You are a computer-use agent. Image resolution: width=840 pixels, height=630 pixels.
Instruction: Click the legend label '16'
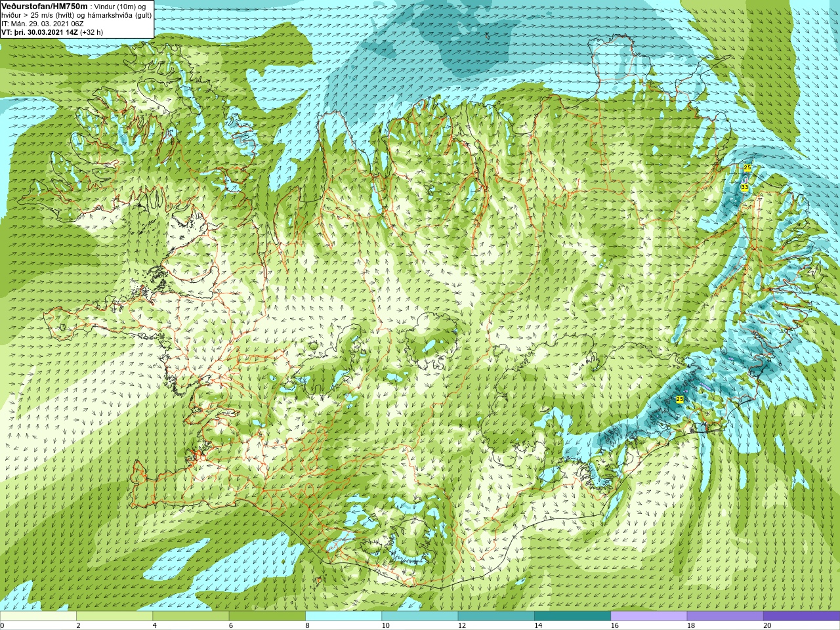tap(614, 625)
